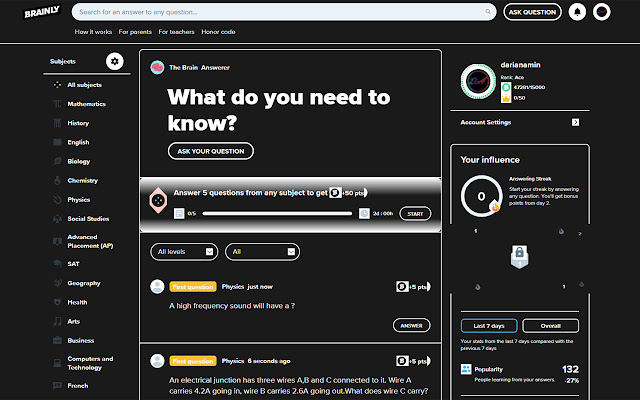640x400 pixels.
Task: Click the Account Settings label
Action: [486, 122]
